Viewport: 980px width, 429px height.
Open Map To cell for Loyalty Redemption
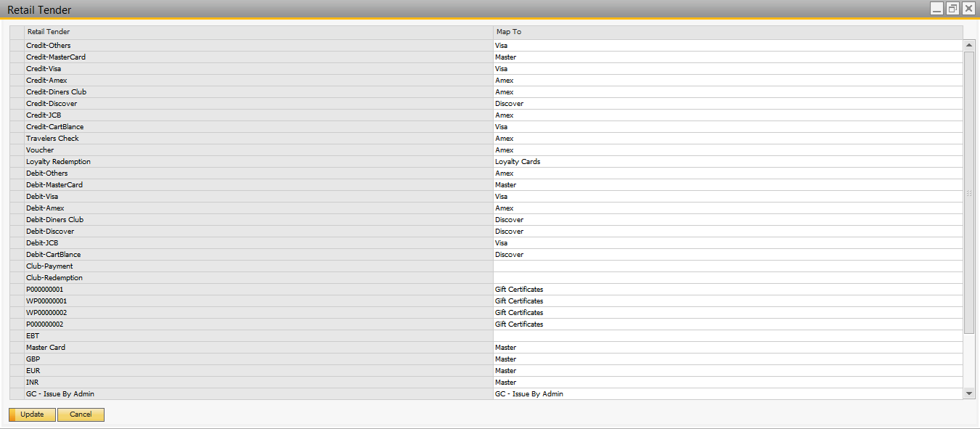pyautogui.click(x=728, y=162)
